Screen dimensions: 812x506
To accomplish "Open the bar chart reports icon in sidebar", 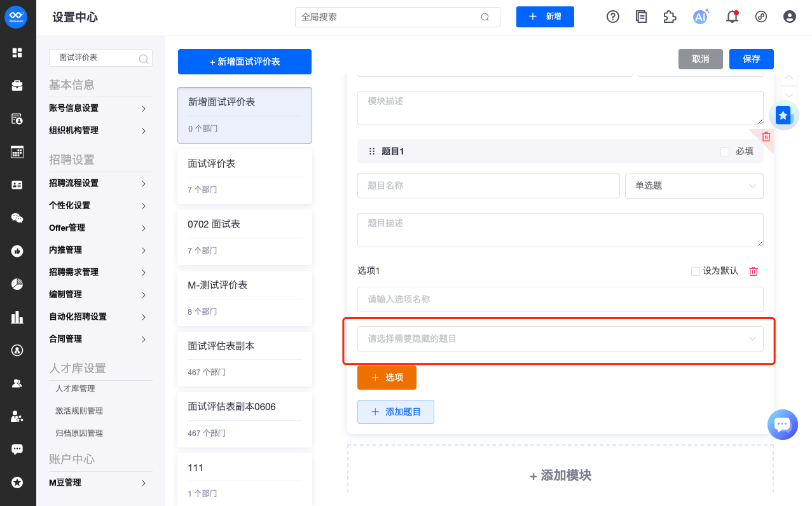I will (17, 317).
